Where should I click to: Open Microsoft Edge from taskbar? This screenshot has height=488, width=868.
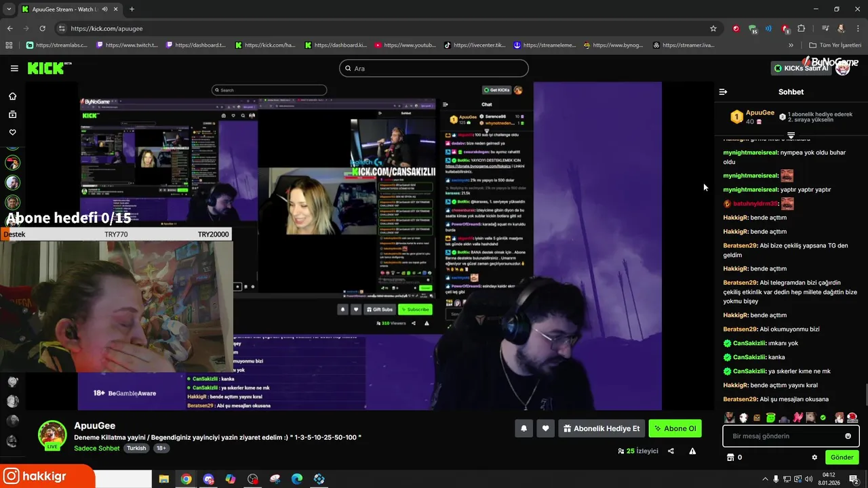297,479
